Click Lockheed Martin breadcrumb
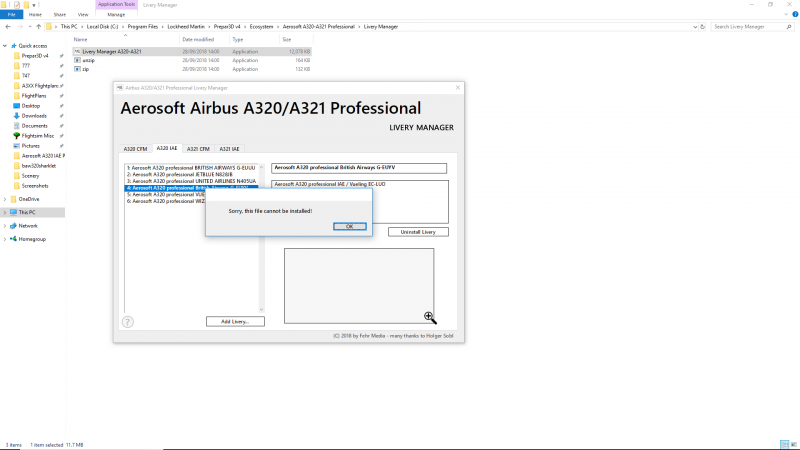This screenshot has width=800, height=450. 186,27
